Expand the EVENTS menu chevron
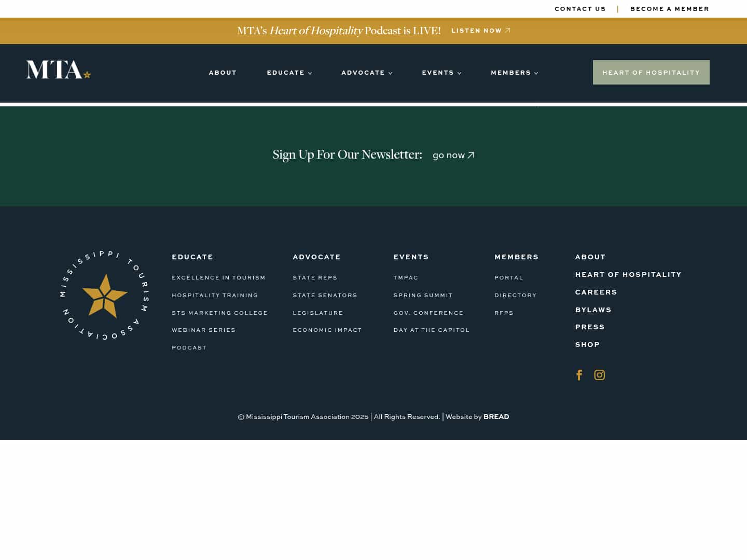The width and height of the screenshot is (747, 560). point(459,73)
